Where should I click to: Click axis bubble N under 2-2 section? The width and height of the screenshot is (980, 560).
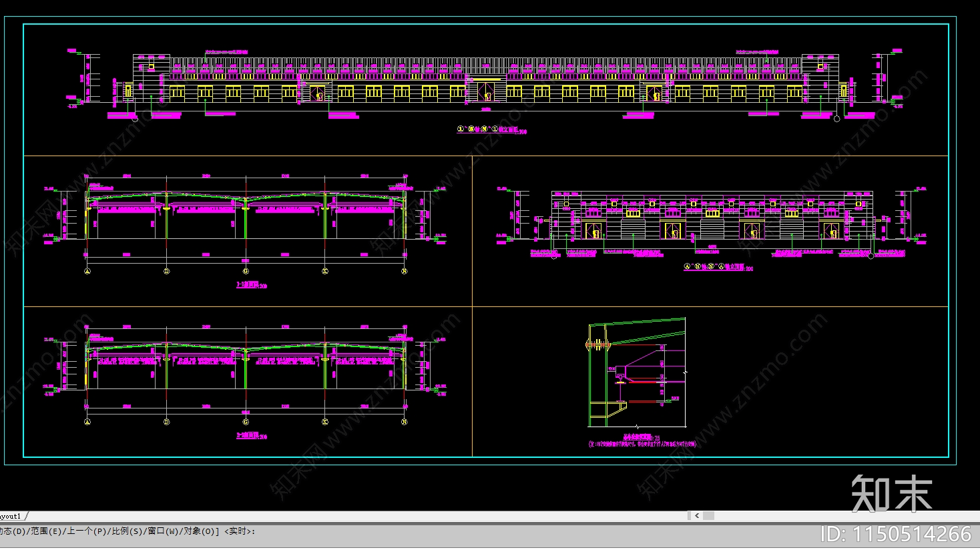404,422
